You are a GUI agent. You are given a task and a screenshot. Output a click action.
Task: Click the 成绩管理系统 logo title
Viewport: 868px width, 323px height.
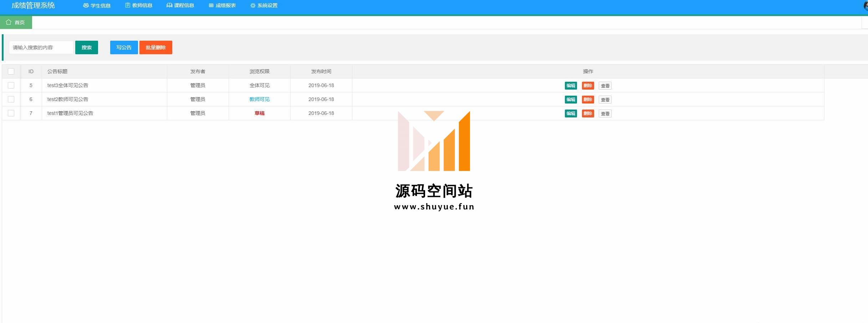pyautogui.click(x=33, y=5)
